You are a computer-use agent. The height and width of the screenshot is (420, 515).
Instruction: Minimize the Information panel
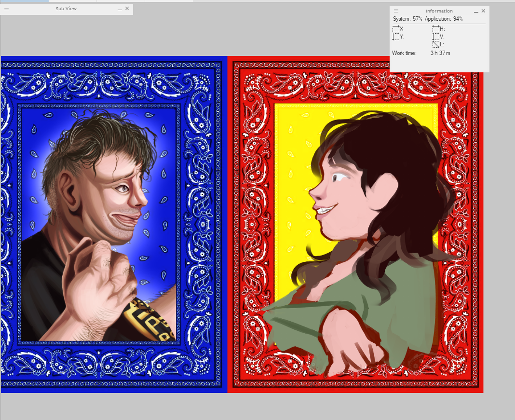click(476, 11)
